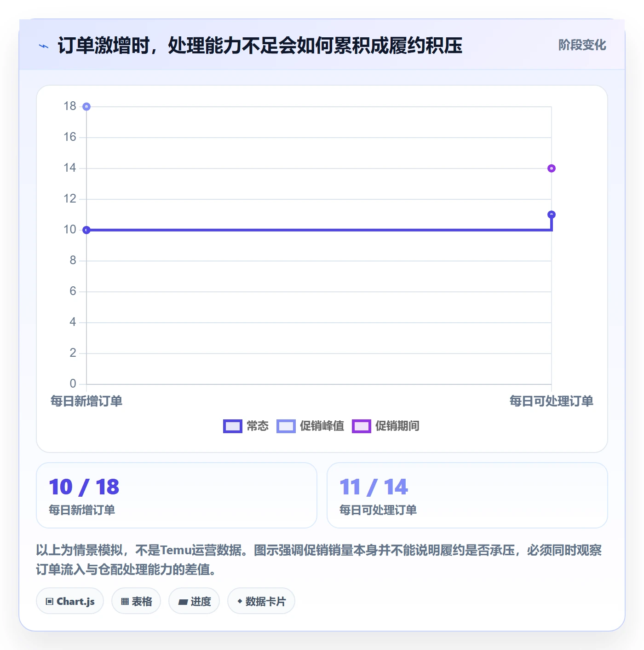Click the 10 / 18 stat value

pyautogui.click(x=84, y=487)
